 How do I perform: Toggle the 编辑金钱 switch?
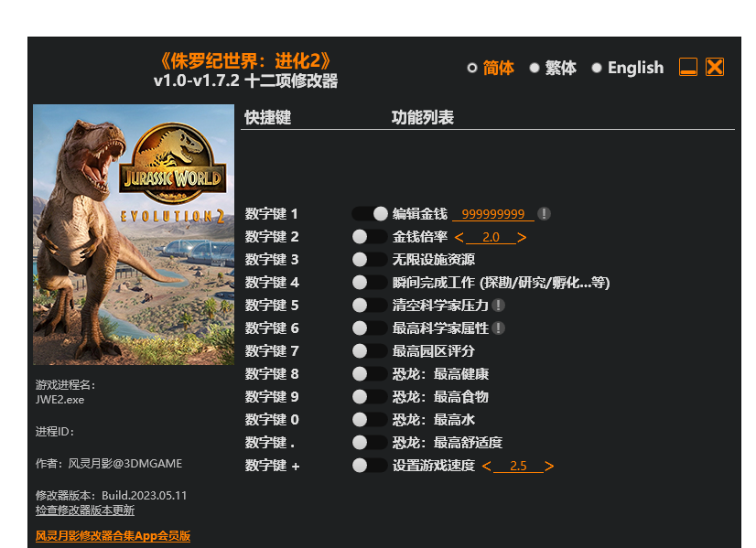370,213
